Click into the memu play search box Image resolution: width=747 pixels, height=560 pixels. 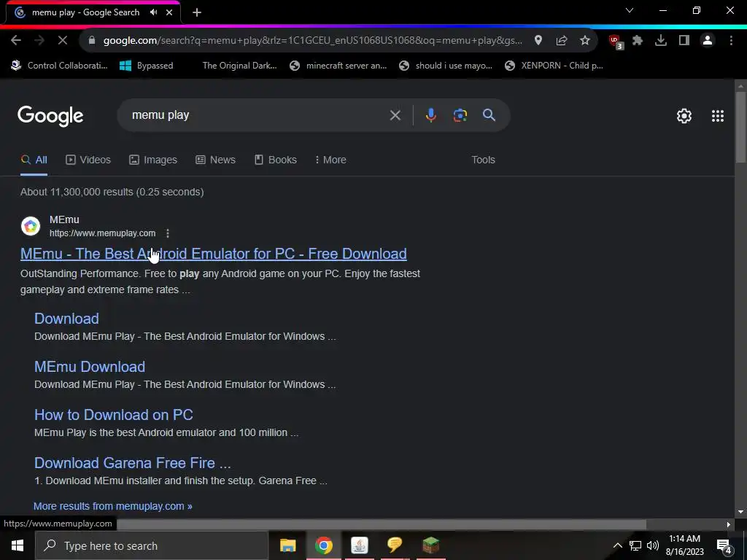tap(258, 115)
